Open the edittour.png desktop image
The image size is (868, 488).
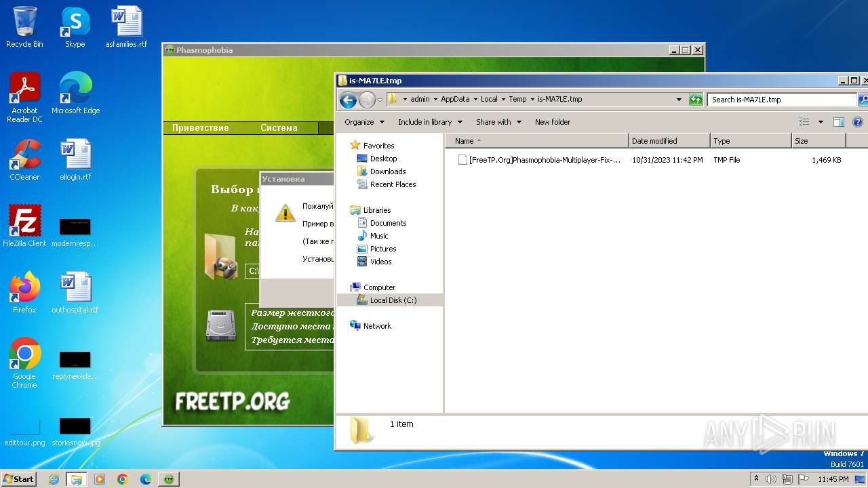(x=24, y=431)
